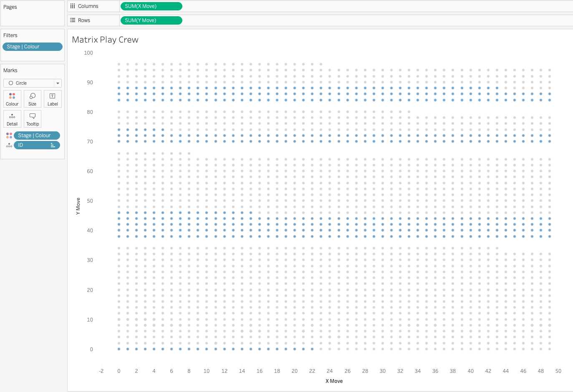Select the SUM(Y Move) pill in Rows
This screenshot has width=573, height=392.
pyautogui.click(x=151, y=20)
